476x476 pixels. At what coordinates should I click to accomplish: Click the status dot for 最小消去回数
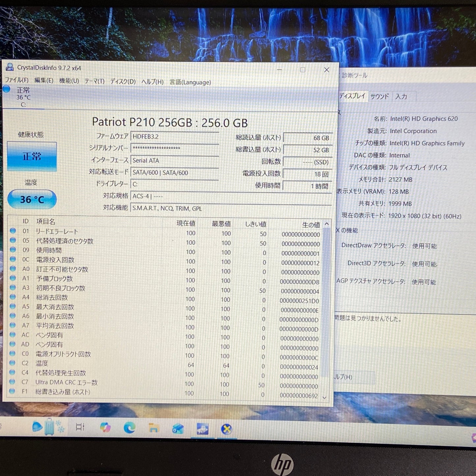coord(13,316)
